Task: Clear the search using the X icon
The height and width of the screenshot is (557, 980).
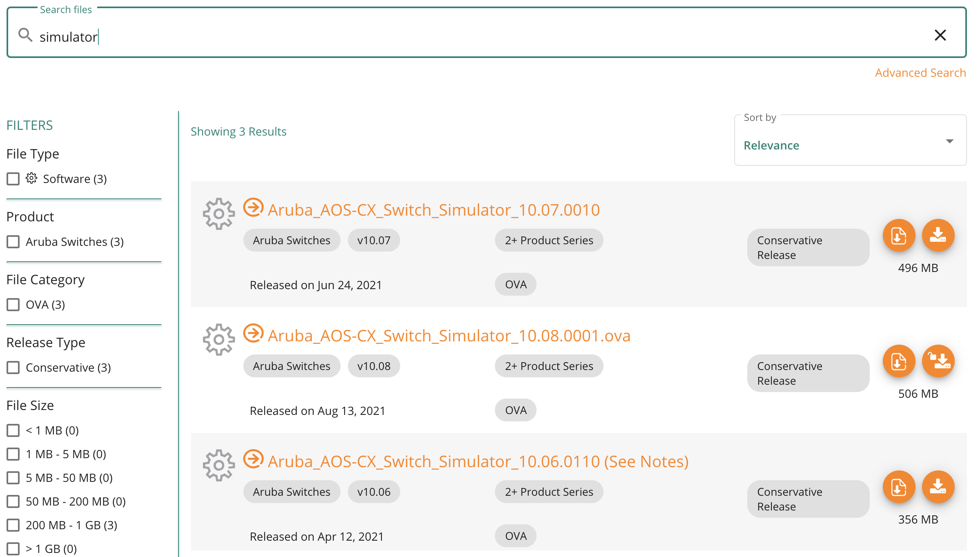Action: pyautogui.click(x=940, y=36)
